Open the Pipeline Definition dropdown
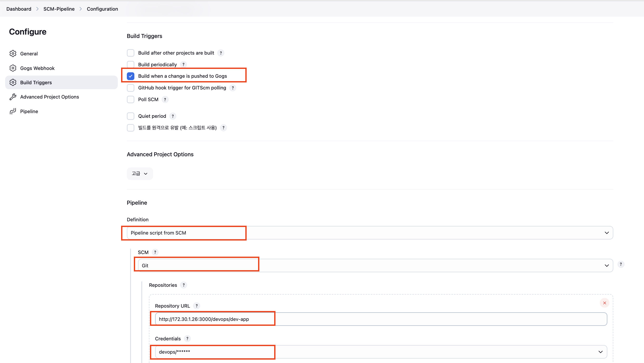 pos(370,233)
